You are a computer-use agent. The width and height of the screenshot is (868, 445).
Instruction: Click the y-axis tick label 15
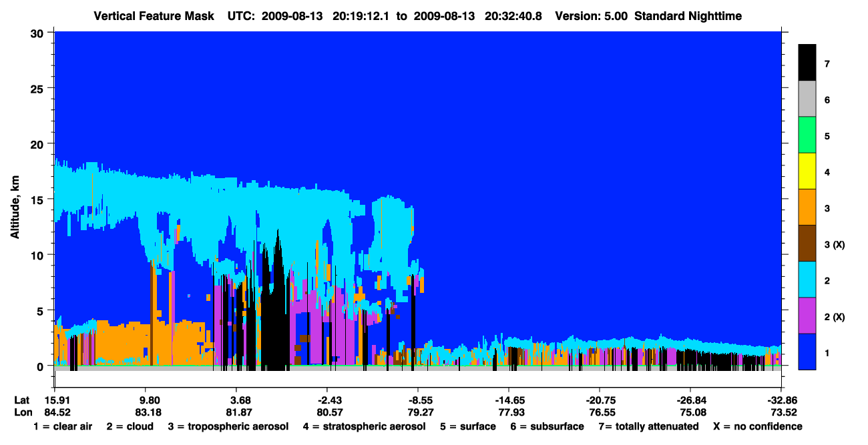pyautogui.click(x=39, y=199)
